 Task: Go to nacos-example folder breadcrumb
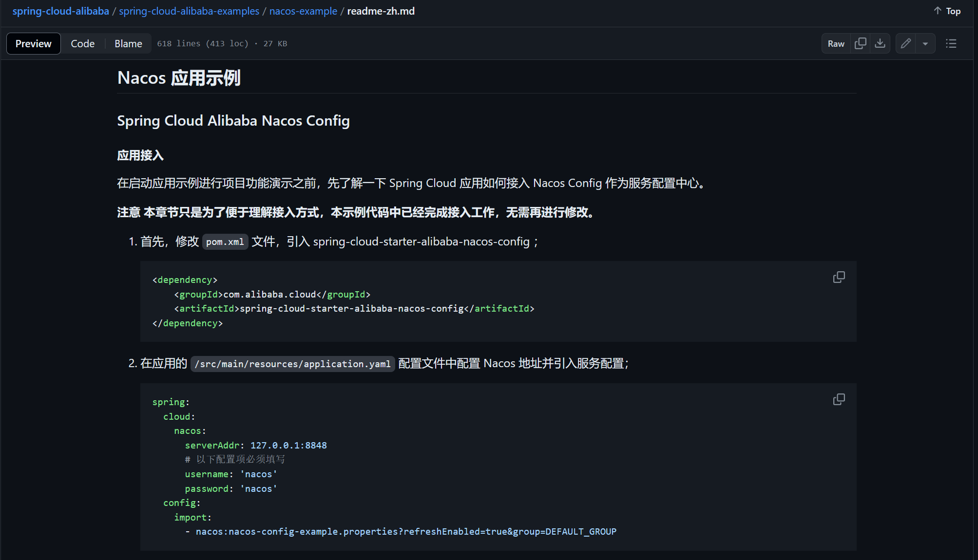coord(303,11)
